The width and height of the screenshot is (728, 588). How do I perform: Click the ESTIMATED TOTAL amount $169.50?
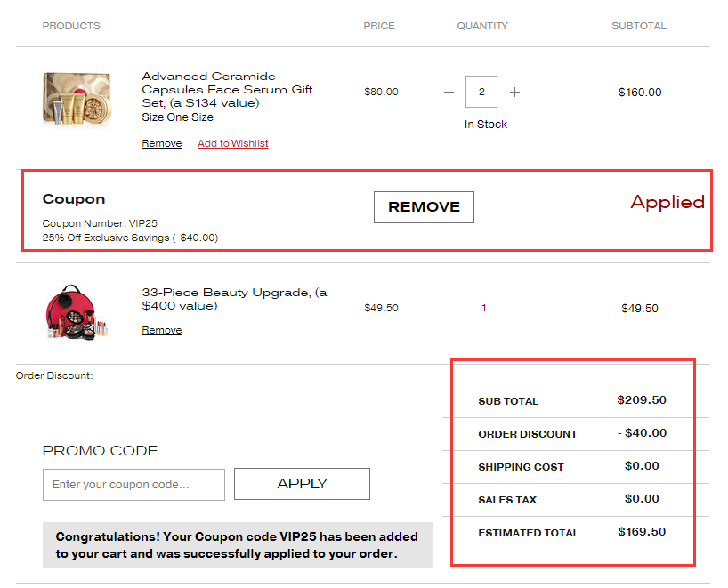(642, 532)
